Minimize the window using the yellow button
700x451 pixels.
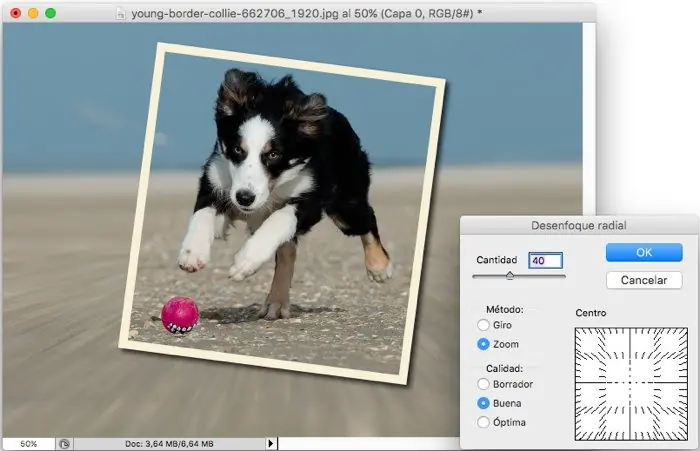point(32,13)
